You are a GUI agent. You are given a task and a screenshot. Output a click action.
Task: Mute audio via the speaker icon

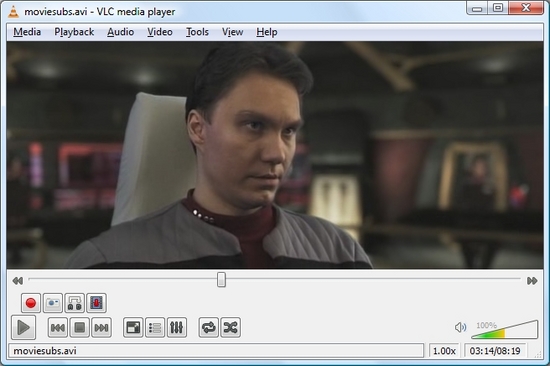point(460,327)
